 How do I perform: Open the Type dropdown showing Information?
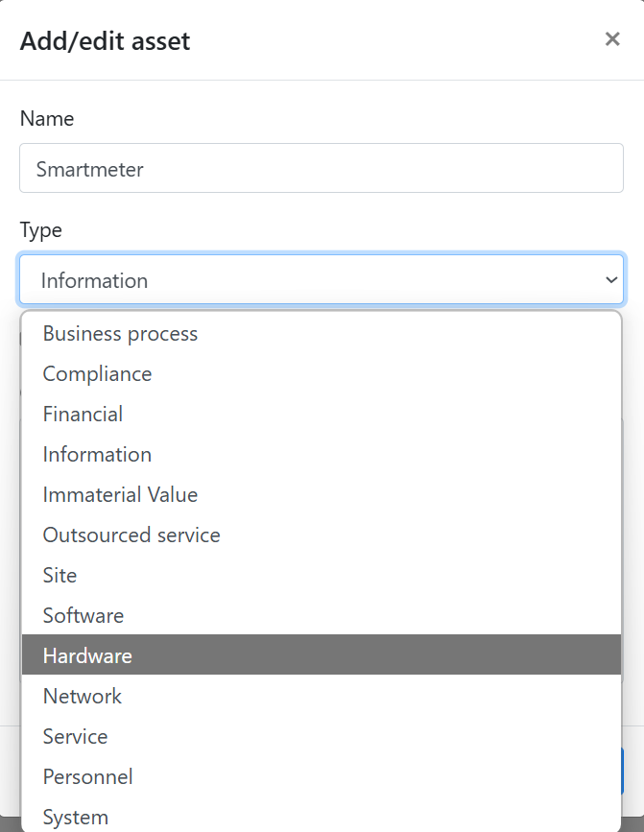[x=322, y=279]
